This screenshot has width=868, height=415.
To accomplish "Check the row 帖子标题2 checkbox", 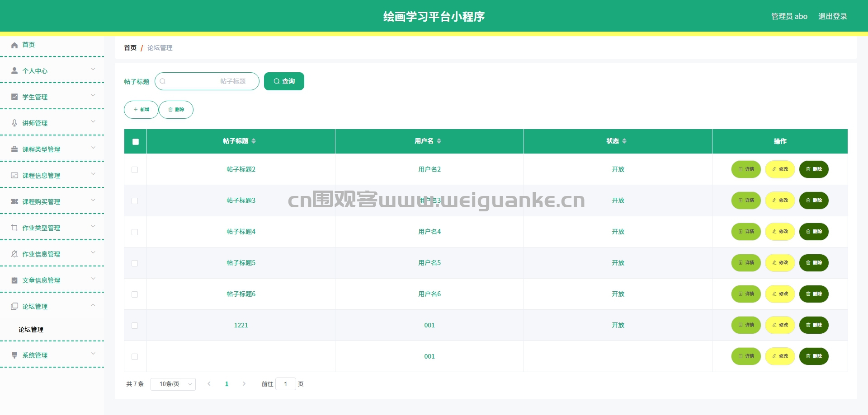I will (135, 170).
